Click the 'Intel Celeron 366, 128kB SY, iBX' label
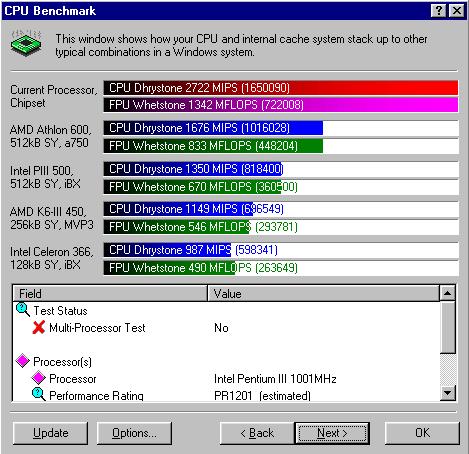The width and height of the screenshot is (469, 454). (x=52, y=258)
